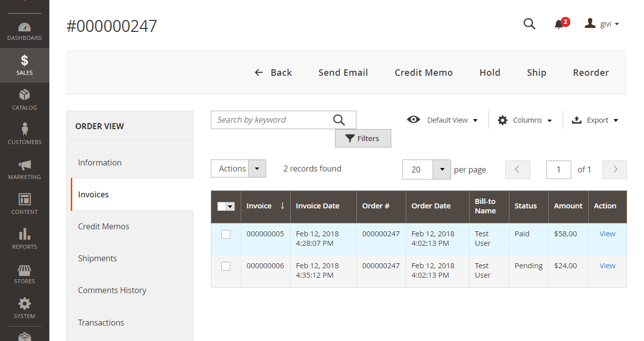Open select-all checkbox dropdown arrow
The image size is (644, 341).
pos(230,206)
